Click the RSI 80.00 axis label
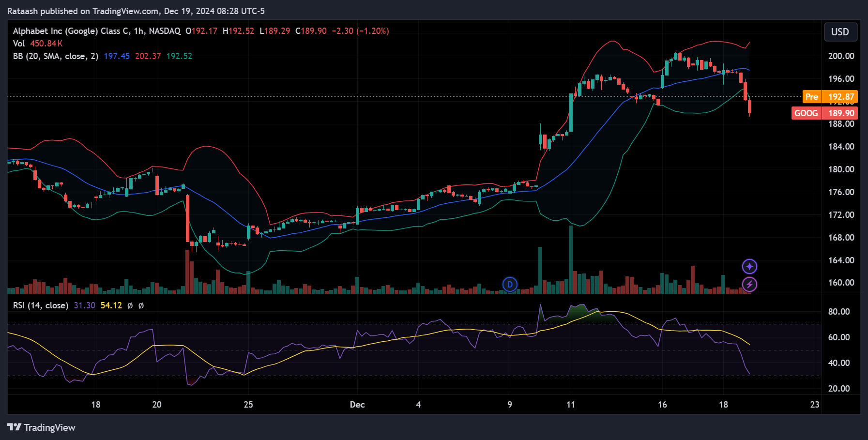The height and width of the screenshot is (440, 868). point(839,312)
